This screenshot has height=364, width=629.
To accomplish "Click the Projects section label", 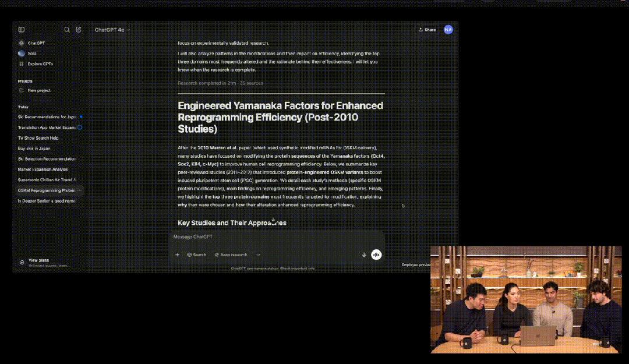I will pos(25,81).
